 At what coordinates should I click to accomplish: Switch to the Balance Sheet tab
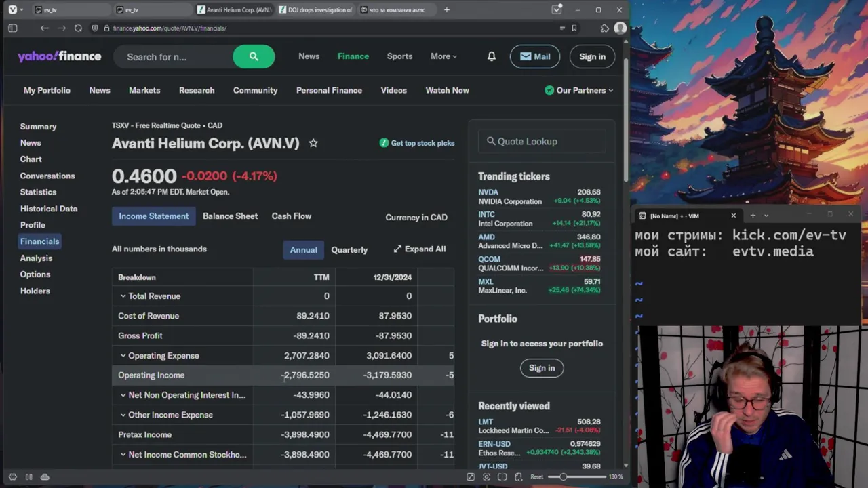(230, 216)
